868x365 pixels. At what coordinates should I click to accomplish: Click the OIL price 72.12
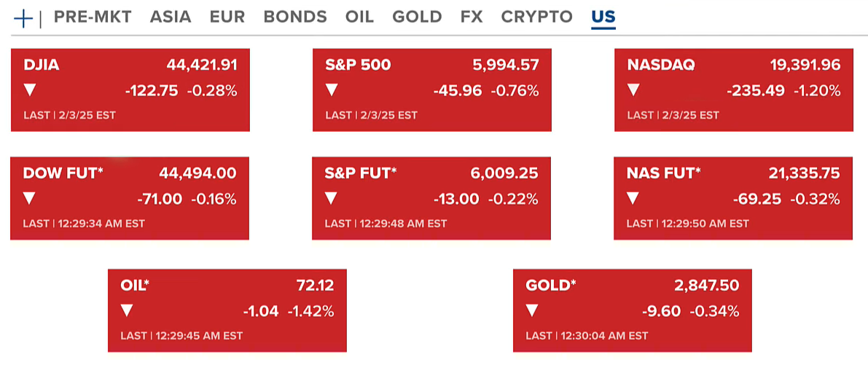point(315,286)
